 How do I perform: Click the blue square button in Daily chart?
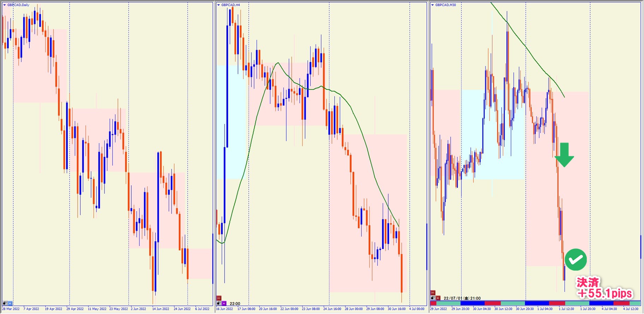pyautogui.click(x=10, y=303)
